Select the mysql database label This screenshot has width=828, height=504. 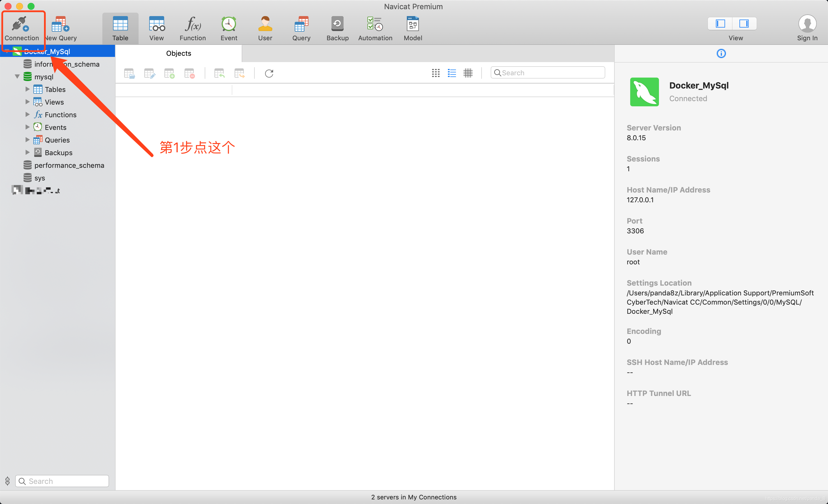click(x=44, y=77)
